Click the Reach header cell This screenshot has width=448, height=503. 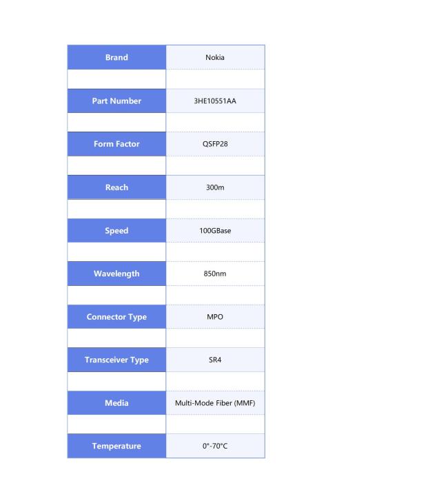pyautogui.click(x=116, y=187)
